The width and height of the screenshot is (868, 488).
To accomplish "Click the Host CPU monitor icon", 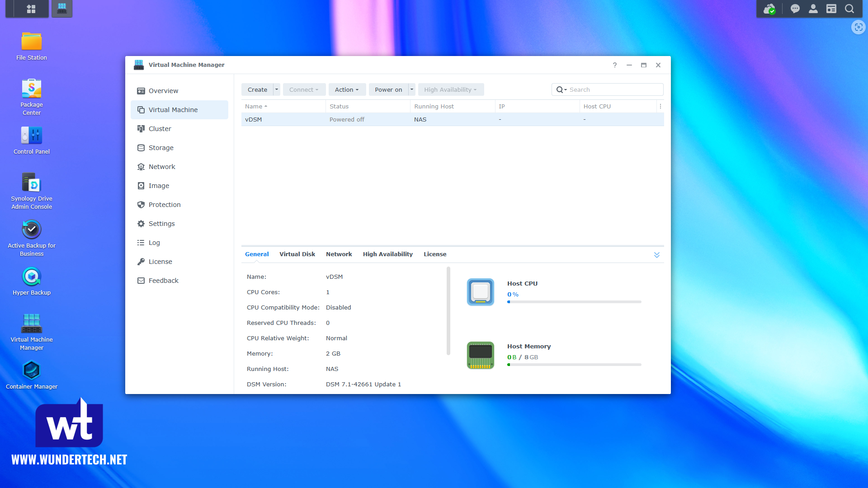I will (481, 292).
